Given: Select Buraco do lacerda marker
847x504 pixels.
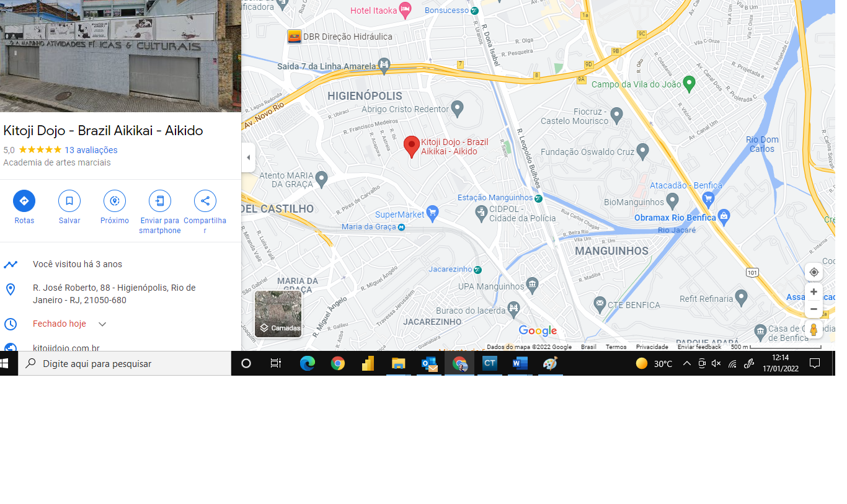Looking at the screenshot, I should pos(513,308).
